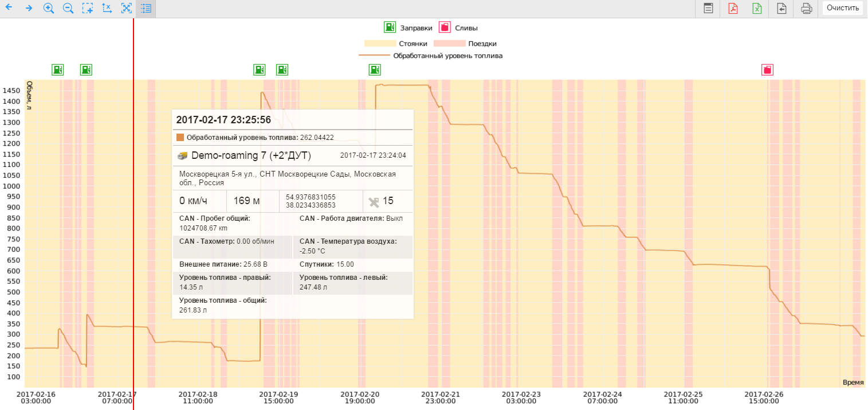Click the back arrow in the toolbar

(9, 8)
